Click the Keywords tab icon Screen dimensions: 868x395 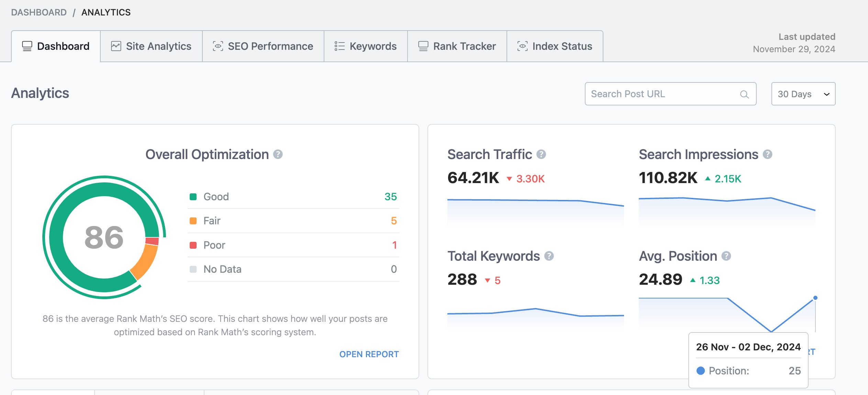tap(340, 46)
